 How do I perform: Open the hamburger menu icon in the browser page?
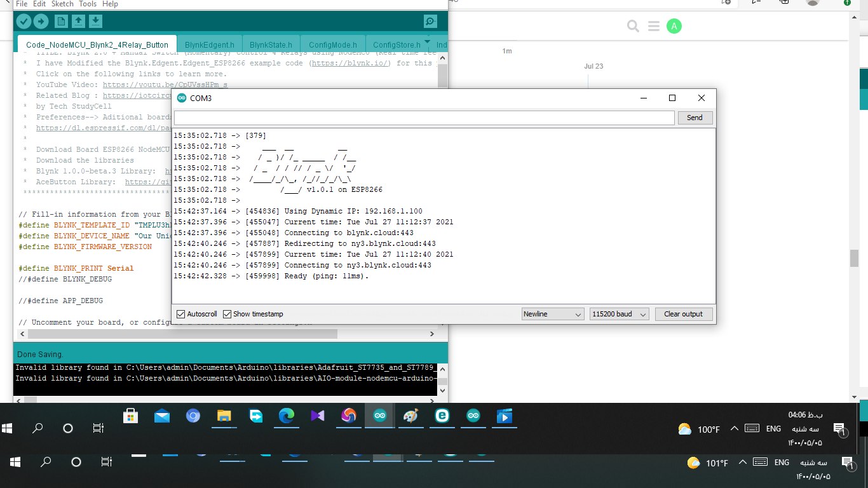point(654,26)
